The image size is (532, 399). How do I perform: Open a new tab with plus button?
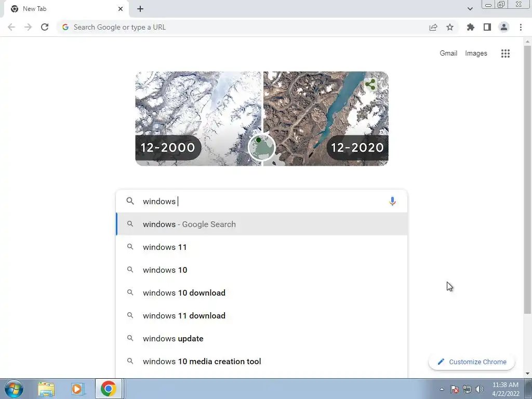140,9
